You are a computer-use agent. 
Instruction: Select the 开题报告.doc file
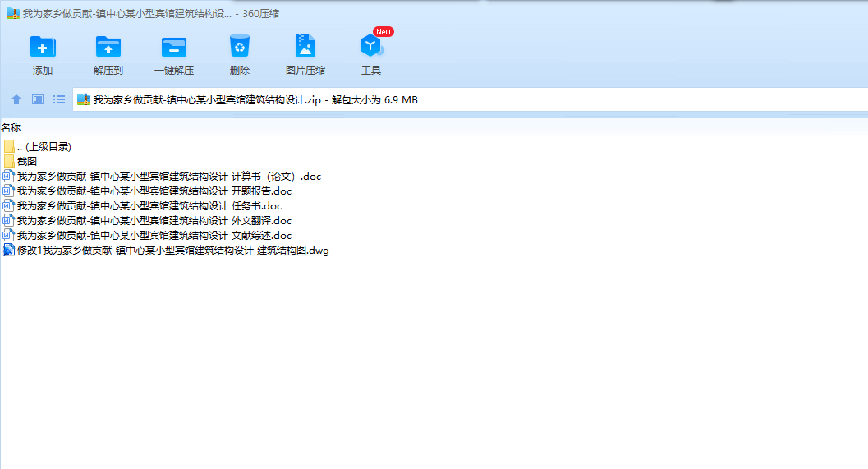tap(147, 191)
